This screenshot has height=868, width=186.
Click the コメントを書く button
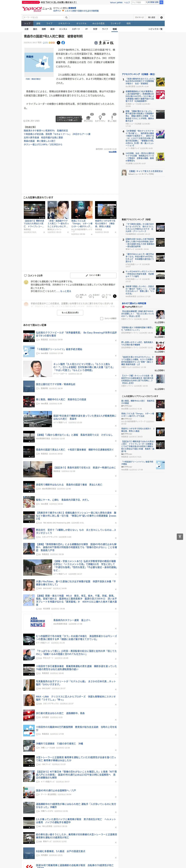click(93, 275)
